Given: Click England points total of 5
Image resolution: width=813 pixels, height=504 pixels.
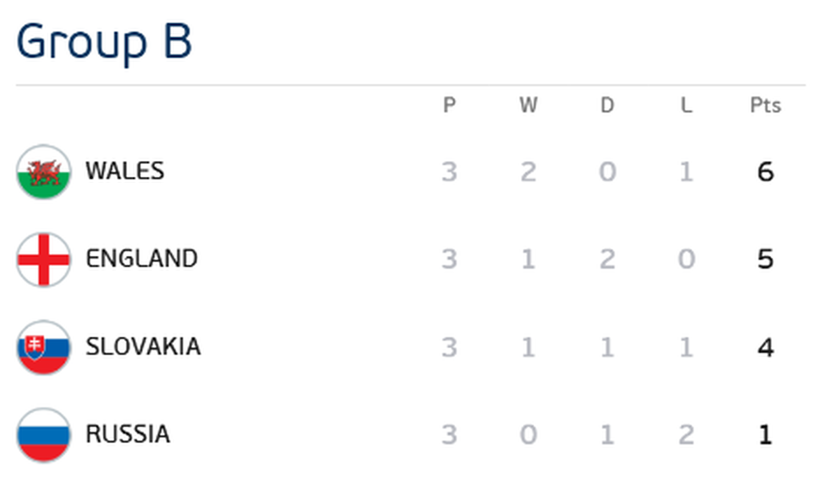Looking at the screenshot, I should click(765, 259).
